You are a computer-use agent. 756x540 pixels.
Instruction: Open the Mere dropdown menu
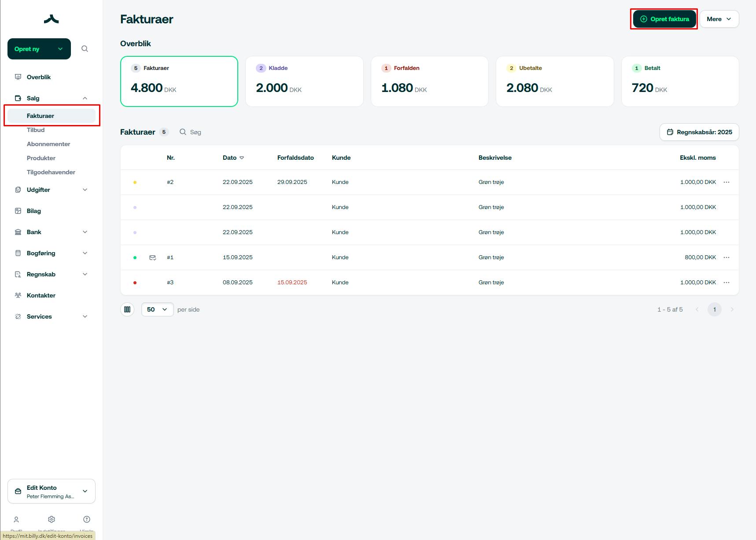pyautogui.click(x=719, y=19)
